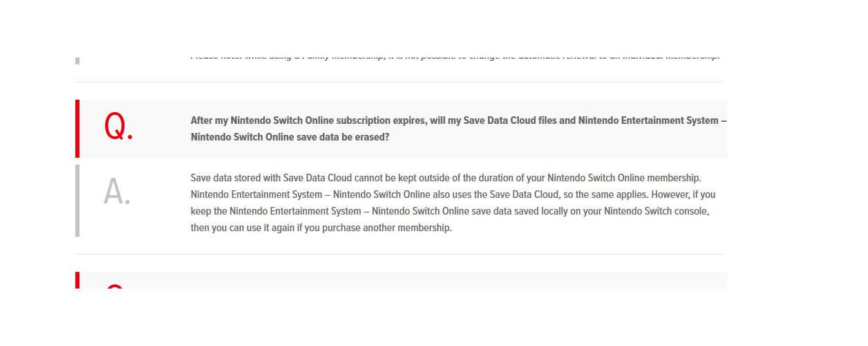Click the divider line above the question

[x=399, y=82]
